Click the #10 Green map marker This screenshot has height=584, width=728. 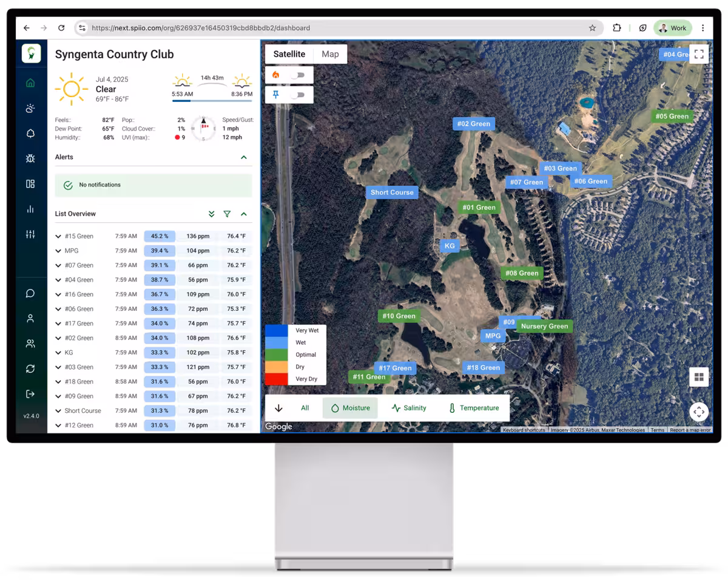399,316
